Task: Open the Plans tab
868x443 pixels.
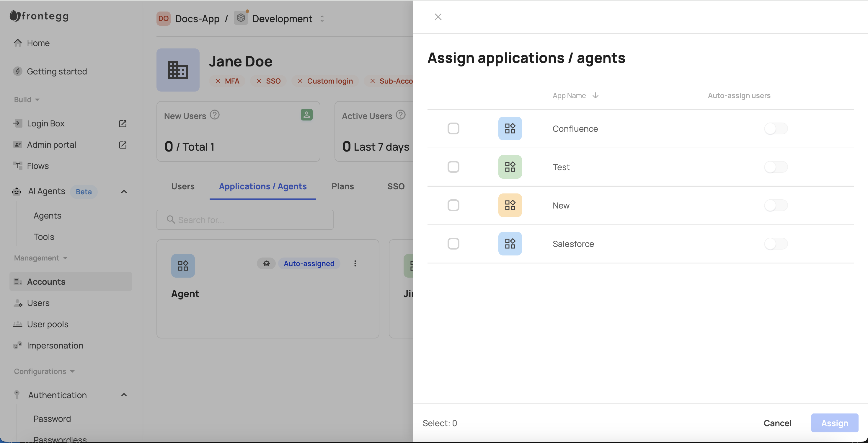Action: 342,186
